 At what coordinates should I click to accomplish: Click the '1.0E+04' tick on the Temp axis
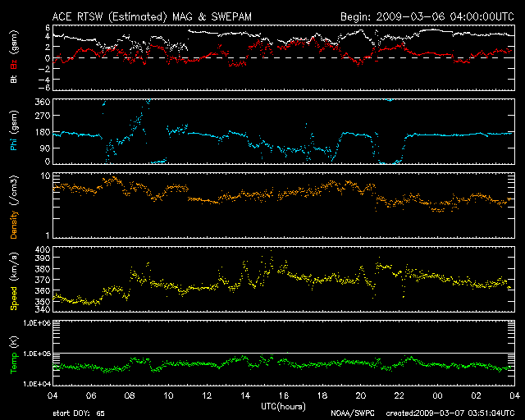tap(37, 384)
